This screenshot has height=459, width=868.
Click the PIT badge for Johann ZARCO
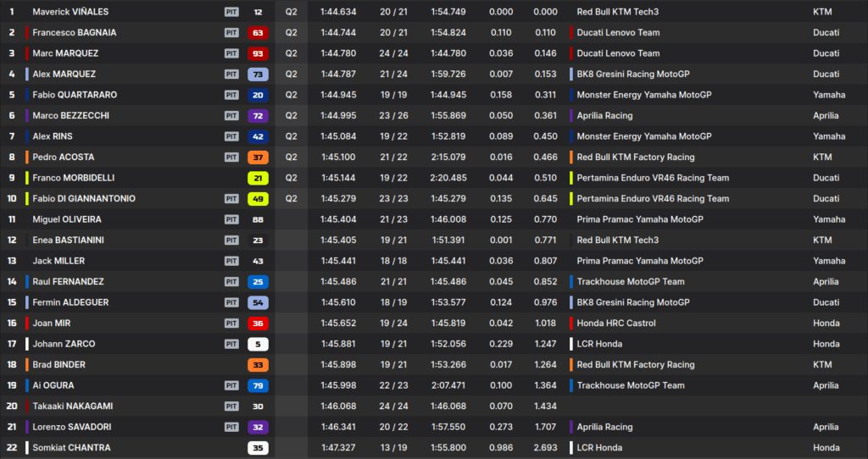point(231,344)
